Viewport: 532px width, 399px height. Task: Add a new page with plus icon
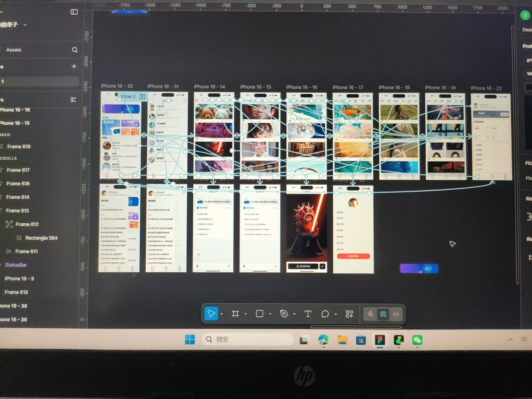pos(74,66)
